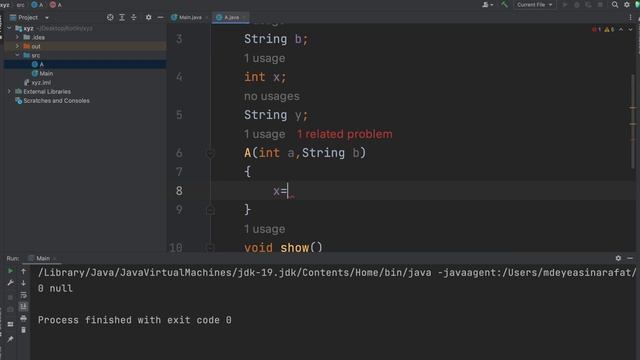Click the Stop square in Run panel
This screenshot has height=360, width=640.
(11, 297)
